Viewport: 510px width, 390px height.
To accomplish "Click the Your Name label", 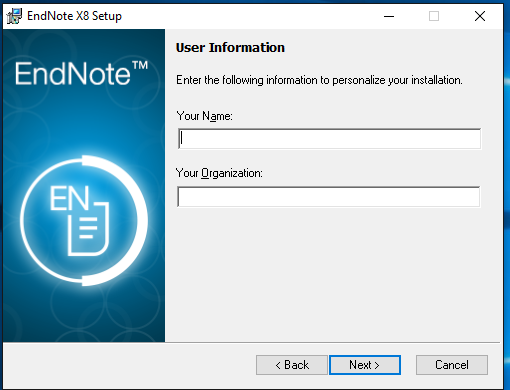I will point(204,116).
